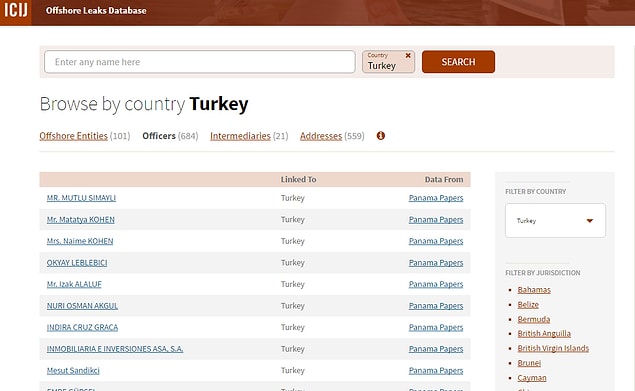Open officer NURI OSMAN AKGUL
The height and width of the screenshot is (391, 635).
(82, 306)
